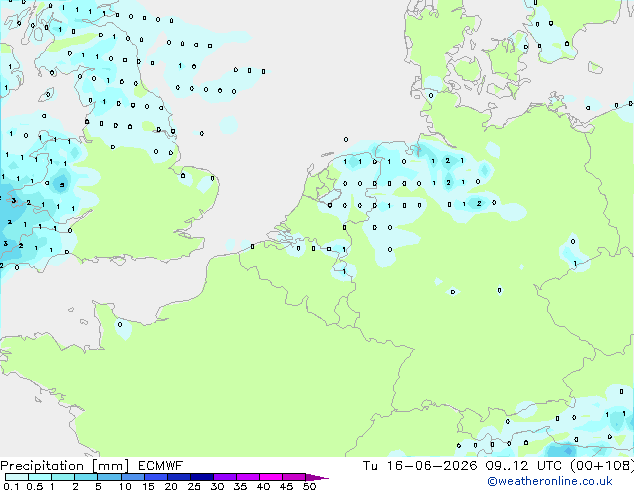The image size is (634, 490).
Task: Pick the legend swatch between 40 and 45
Action: click(x=271, y=477)
